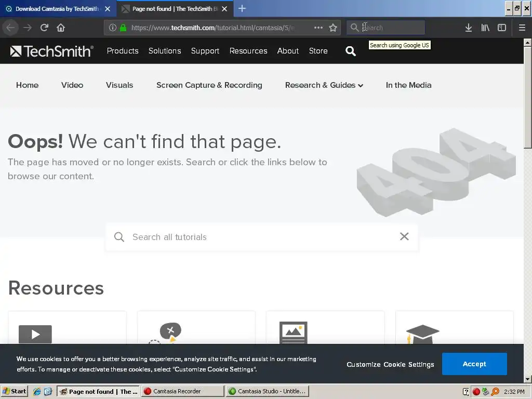Viewport: 532px width, 399px height.
Task: Close the Page not found tab
Action: coord(224,9)
